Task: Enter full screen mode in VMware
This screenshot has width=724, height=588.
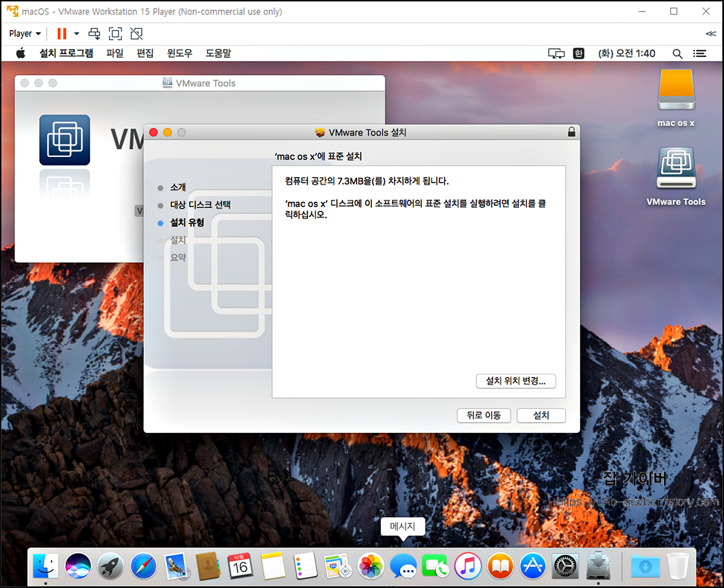Action: (x=115, y=33)
